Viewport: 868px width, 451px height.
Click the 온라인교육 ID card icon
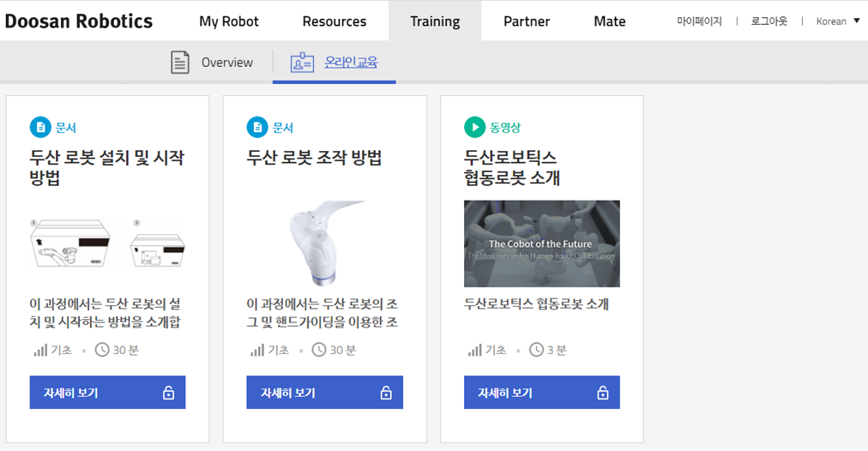[302, 63]
